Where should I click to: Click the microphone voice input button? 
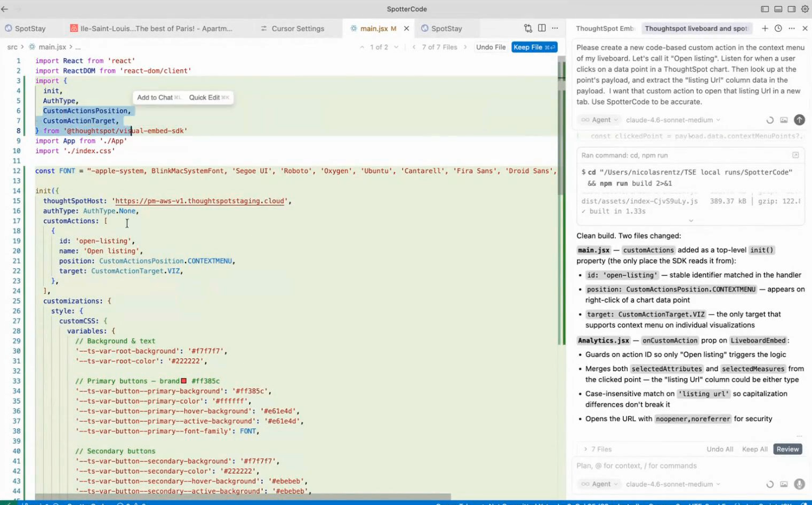point(799,484)
